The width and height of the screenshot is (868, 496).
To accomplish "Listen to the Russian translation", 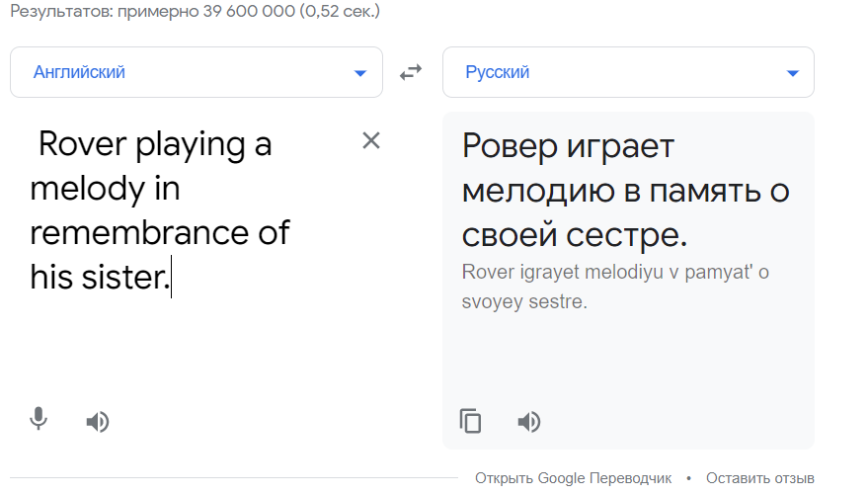I will [x=529, y=422].
